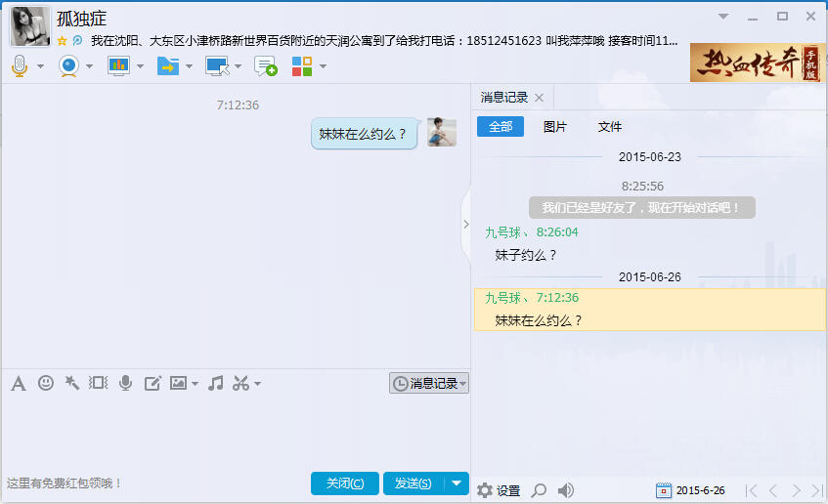The width and height of the screenshot is (828, 504).
Task: Send a file using folder icon
Action: [168, 66]
